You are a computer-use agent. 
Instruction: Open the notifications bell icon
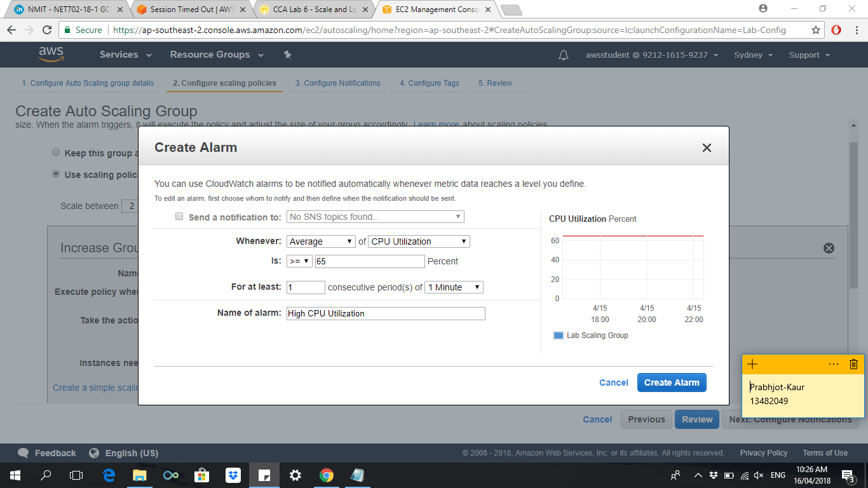(x=563, y=55)
